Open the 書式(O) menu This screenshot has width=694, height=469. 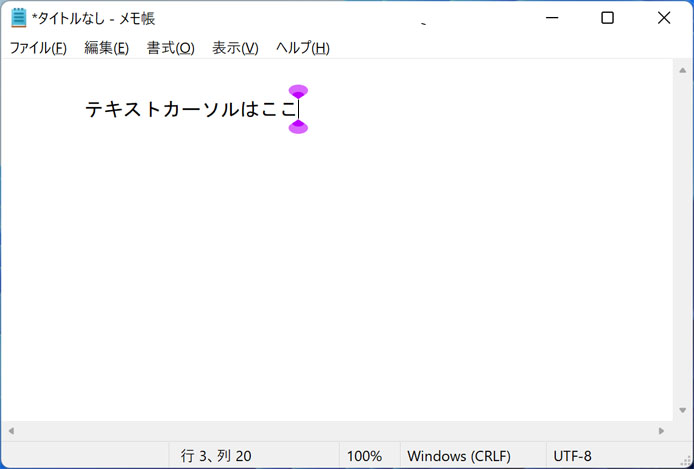coord(170,48)
